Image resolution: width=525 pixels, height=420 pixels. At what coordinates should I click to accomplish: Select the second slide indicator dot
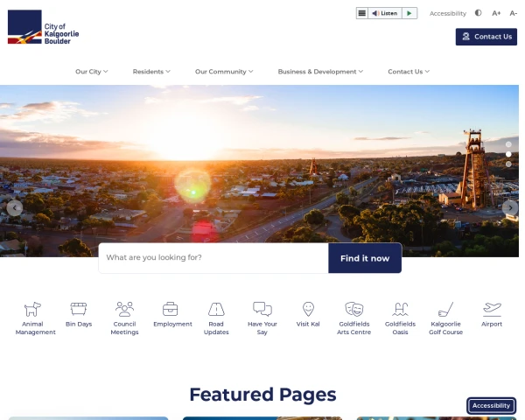click(x=508, y=154)
